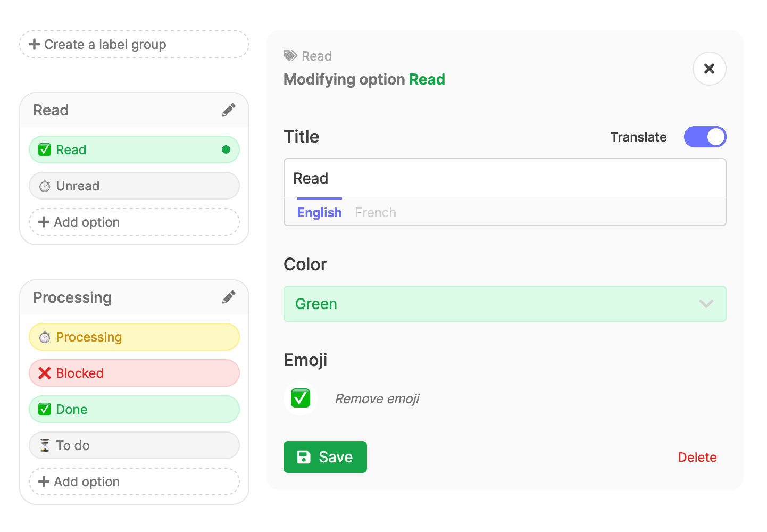Switch to the English language tab
The width and height of the screenshot is (767, 532).
pyautogui.click(x=319, y=212)
